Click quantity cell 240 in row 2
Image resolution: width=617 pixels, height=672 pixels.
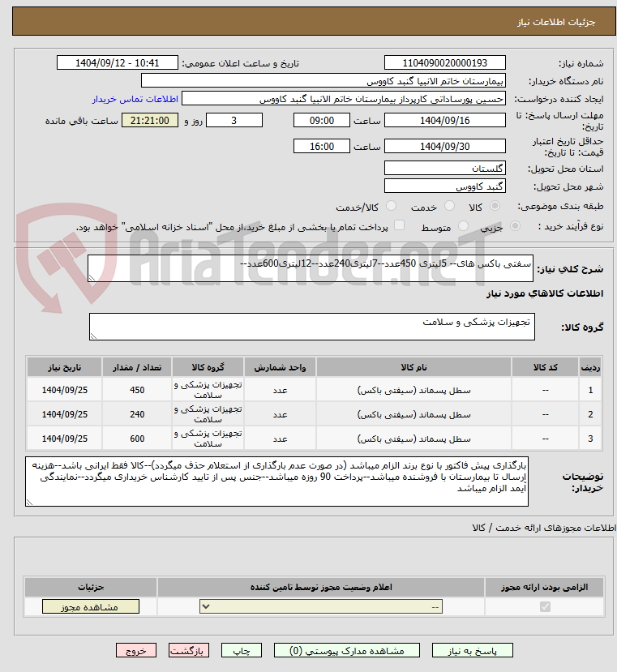pos(137,414)
